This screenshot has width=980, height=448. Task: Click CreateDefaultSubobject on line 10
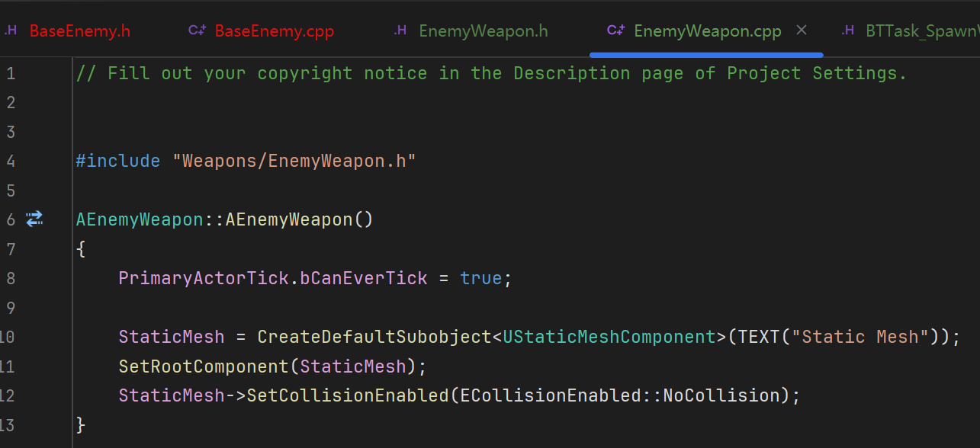[x=374, y=337]
